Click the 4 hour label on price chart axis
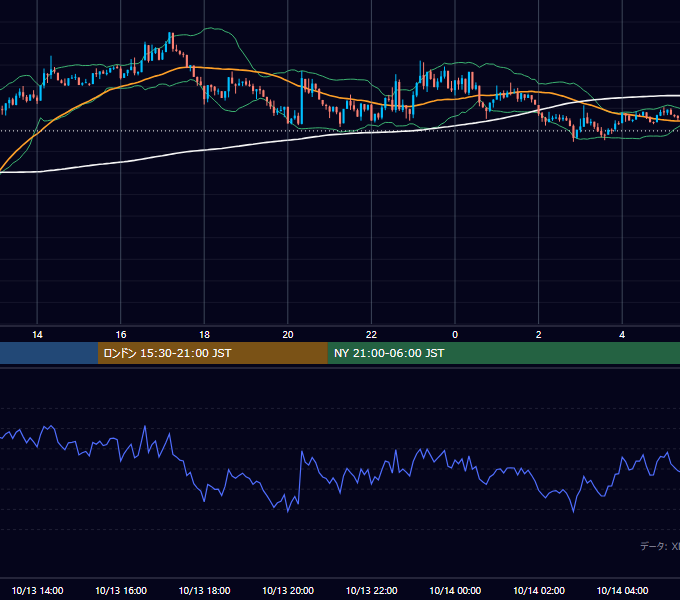This screenshot has height=600, width=680. (x=622, y=335)
